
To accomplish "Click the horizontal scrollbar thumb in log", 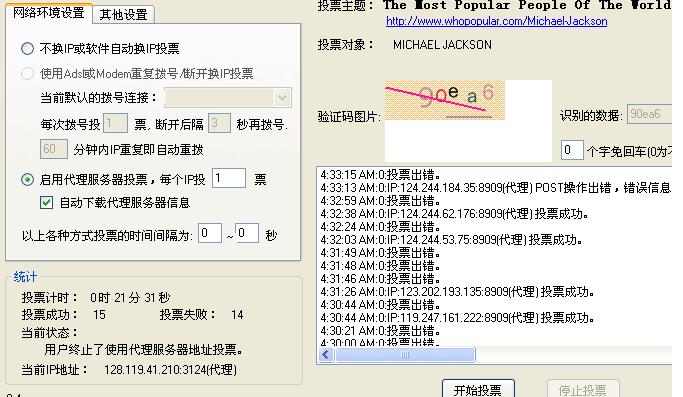I will (405, 355).
